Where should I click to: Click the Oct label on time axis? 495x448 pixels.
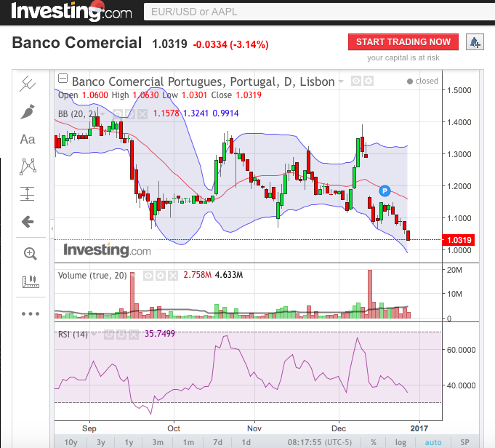click(174, 428)
